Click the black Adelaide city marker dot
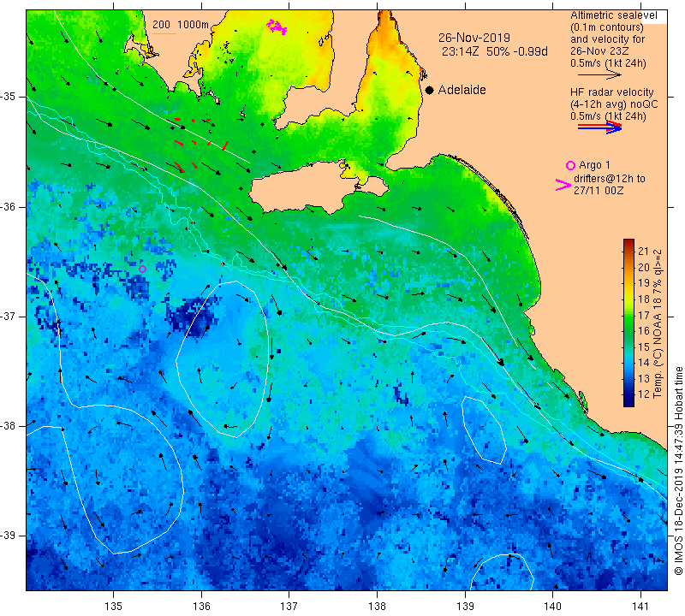 tap(430, 90)
